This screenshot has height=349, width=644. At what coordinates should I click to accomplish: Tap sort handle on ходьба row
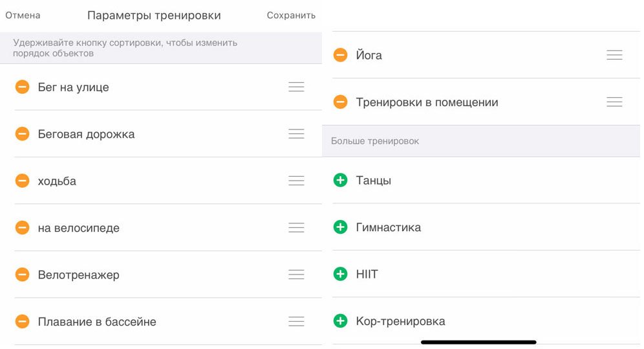click(x=296, y=181)
